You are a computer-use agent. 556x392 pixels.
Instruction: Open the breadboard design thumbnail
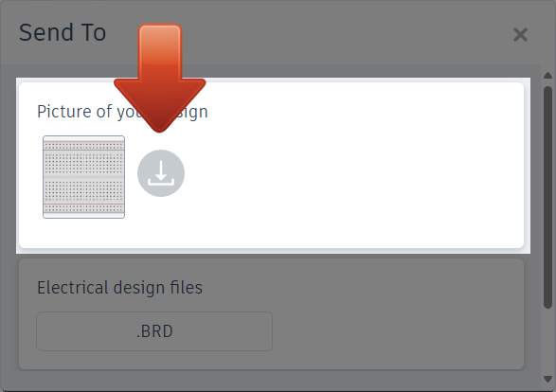(x=83, y=177)
